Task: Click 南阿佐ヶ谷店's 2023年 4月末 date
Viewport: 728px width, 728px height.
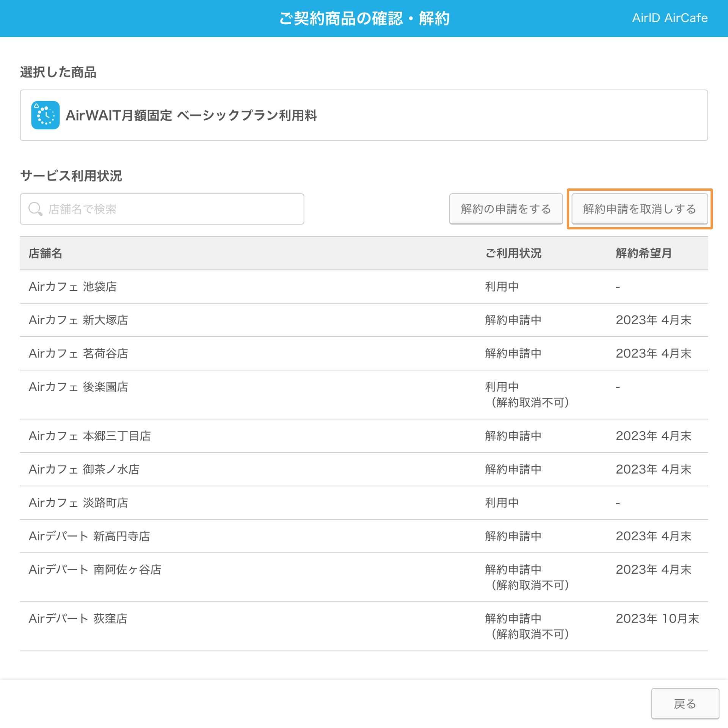Action: [x=654, y=570]
